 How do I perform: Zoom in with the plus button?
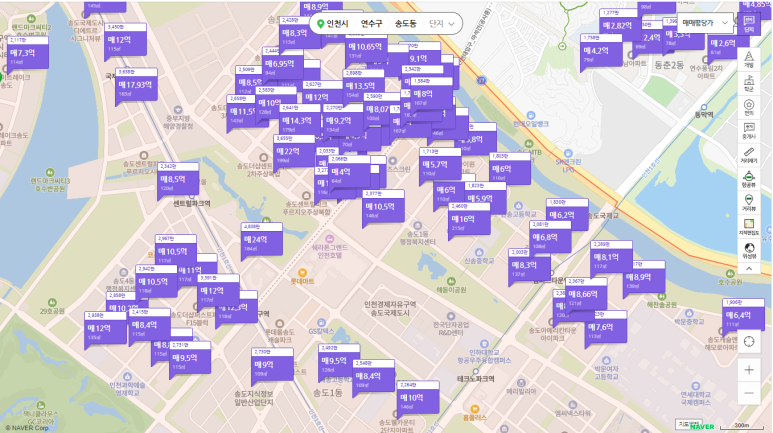[749, 370]
